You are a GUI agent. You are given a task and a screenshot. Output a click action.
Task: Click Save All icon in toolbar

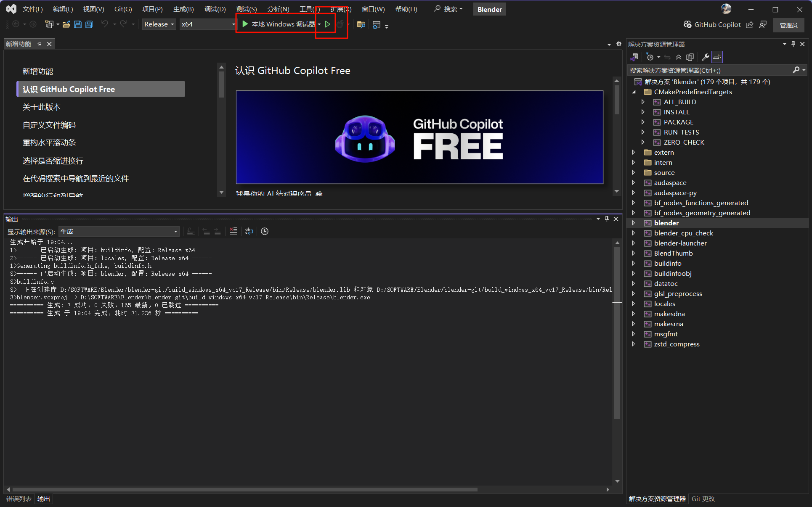coord(89,24)
